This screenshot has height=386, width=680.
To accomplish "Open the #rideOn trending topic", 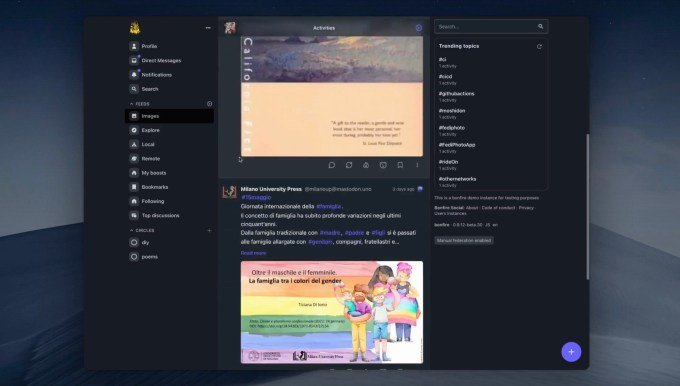I will 448,162.
